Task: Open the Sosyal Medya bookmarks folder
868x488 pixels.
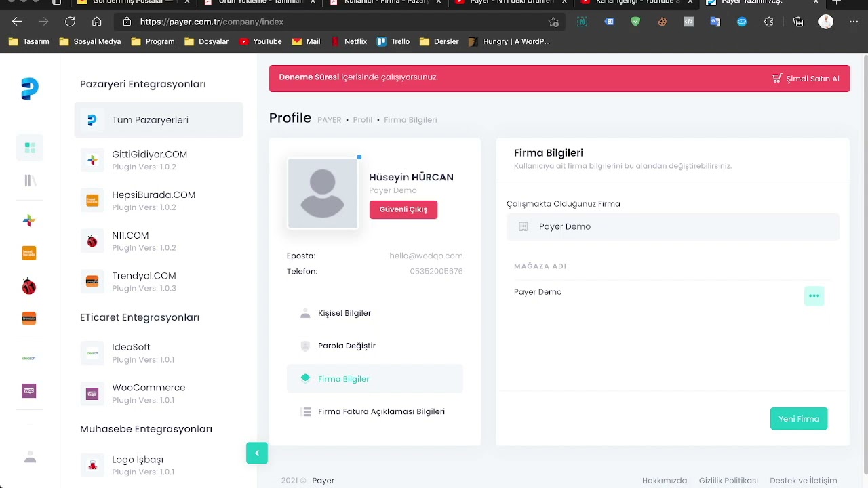Action: pyautogui.click(x=90, y=41)
